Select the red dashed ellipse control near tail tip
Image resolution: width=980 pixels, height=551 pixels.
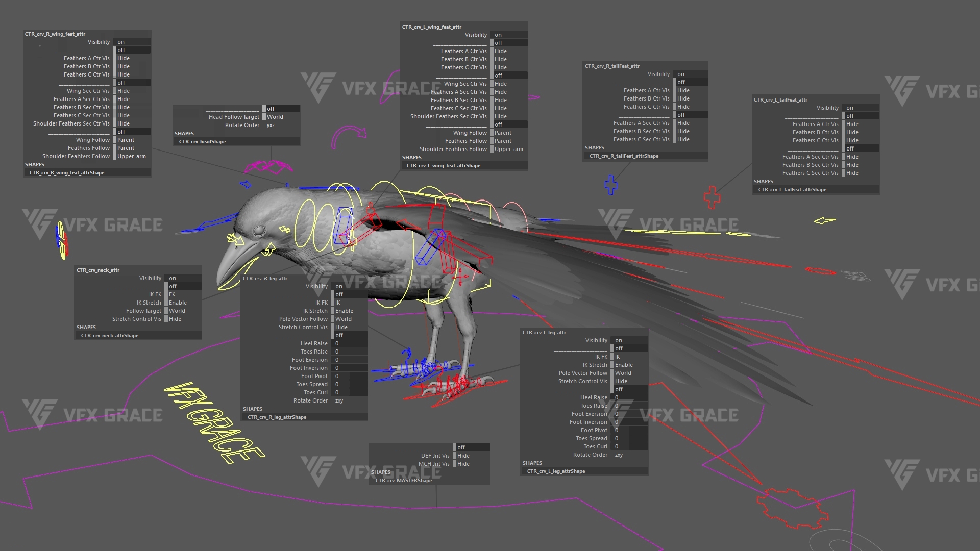pos(821,271)
